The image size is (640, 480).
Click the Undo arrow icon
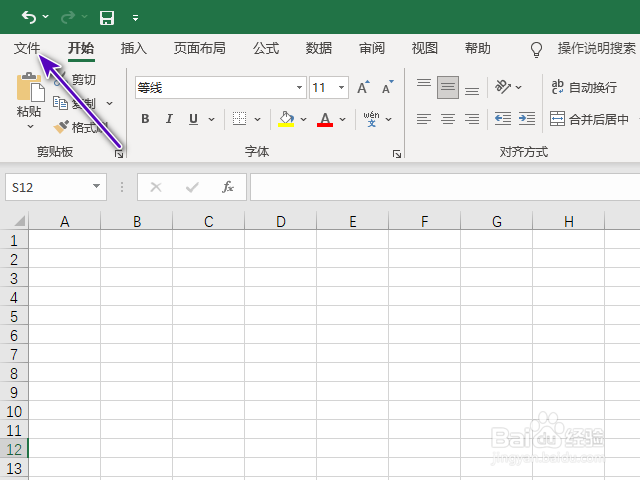29,17
